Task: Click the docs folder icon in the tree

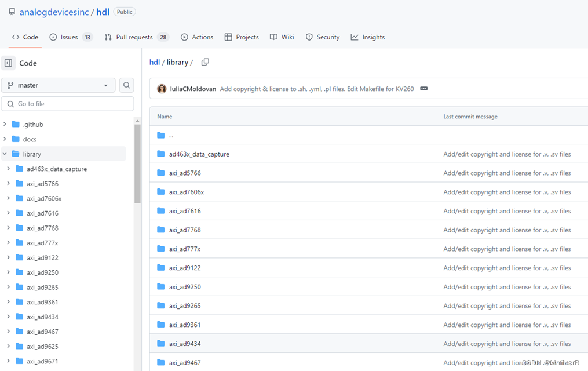Action: click(x=16, y=139)
